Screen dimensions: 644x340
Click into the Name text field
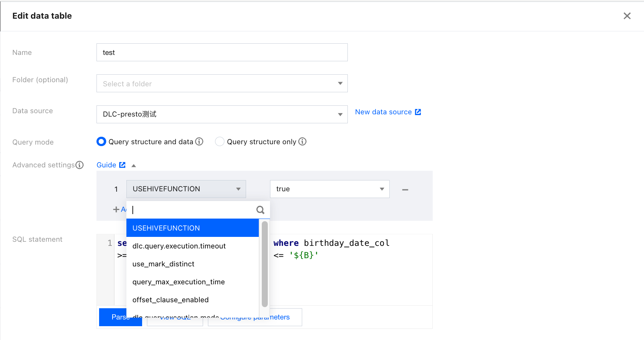tap(222, 53)
